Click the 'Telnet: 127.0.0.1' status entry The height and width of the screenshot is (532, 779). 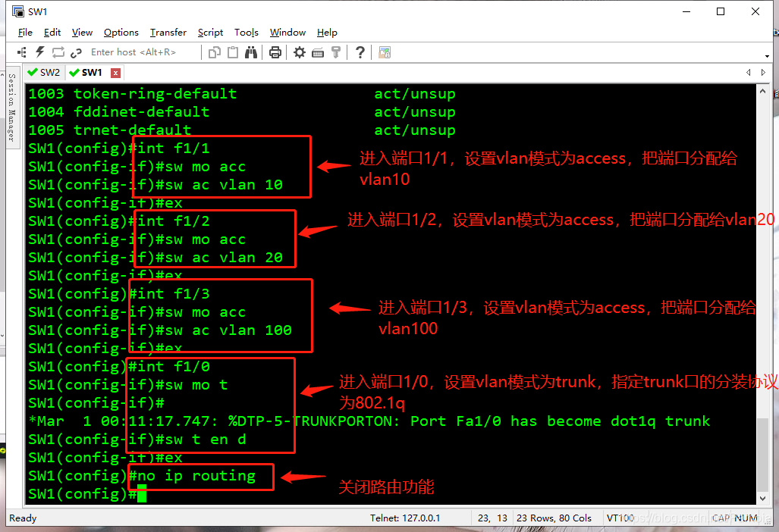[405, 518]
